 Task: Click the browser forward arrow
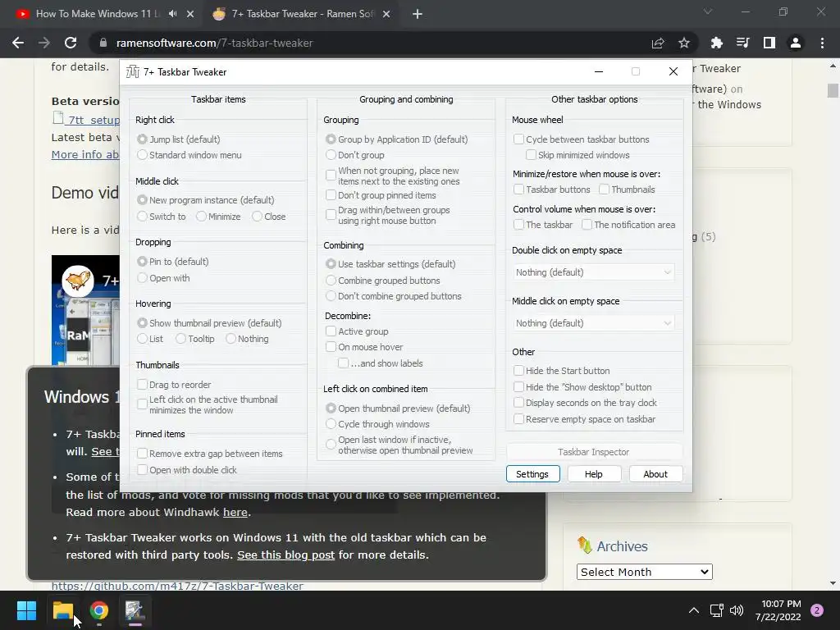coord(44,43)
